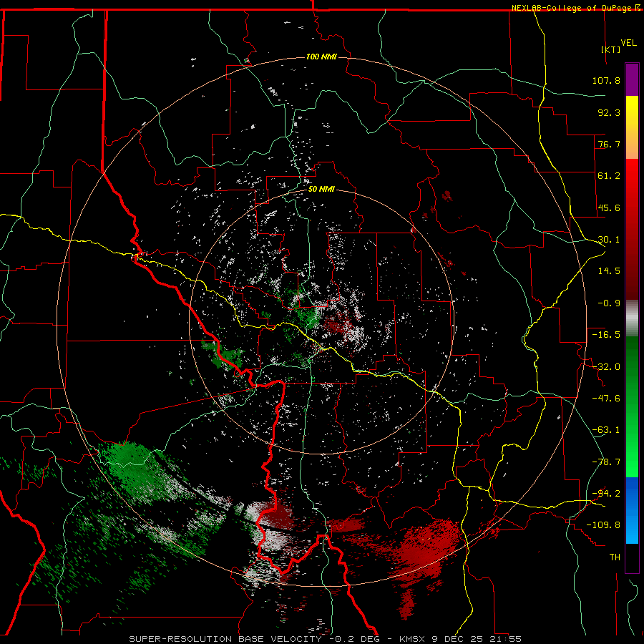The width and height of the screenshot is (644, 644).
Task: Pick the gray segment of the color bar
Action: 632,318
